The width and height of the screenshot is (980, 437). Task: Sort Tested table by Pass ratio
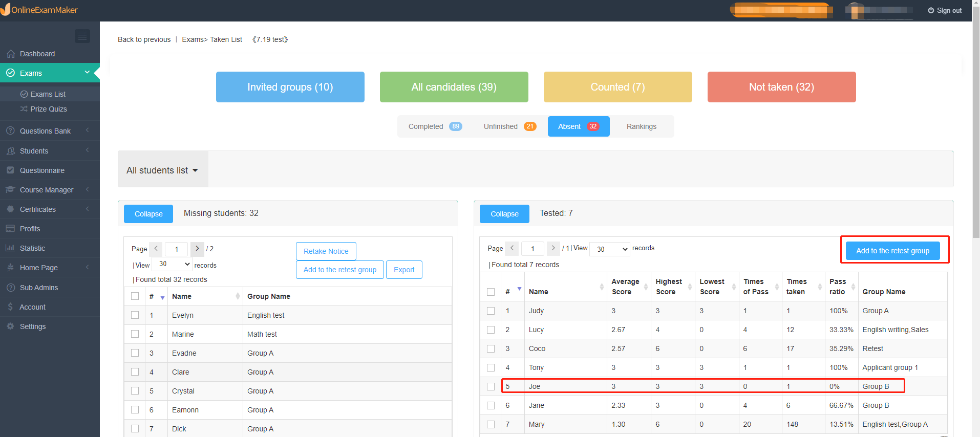click(853, 287)
